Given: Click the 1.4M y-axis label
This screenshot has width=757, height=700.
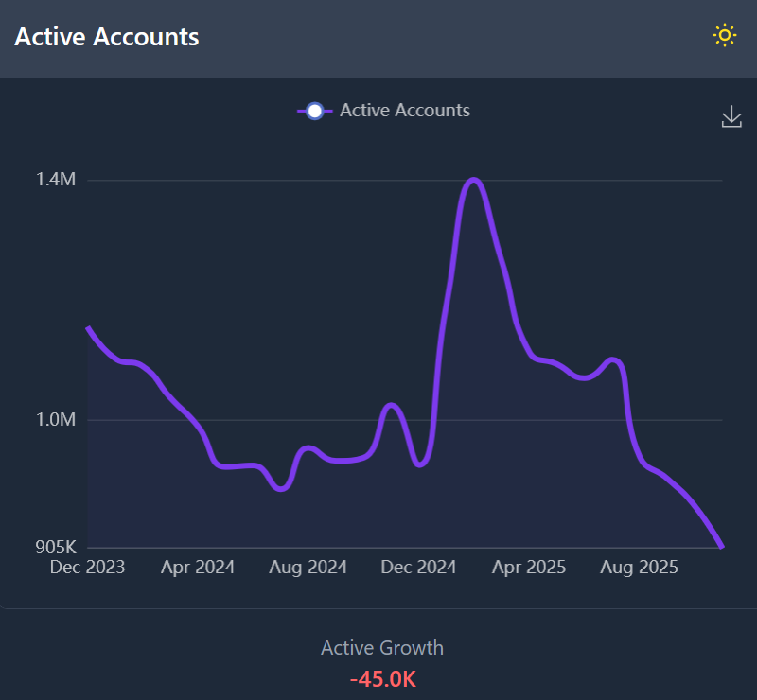Looking at the screenshot, I should pyautogui.click(x=55, y=180).
